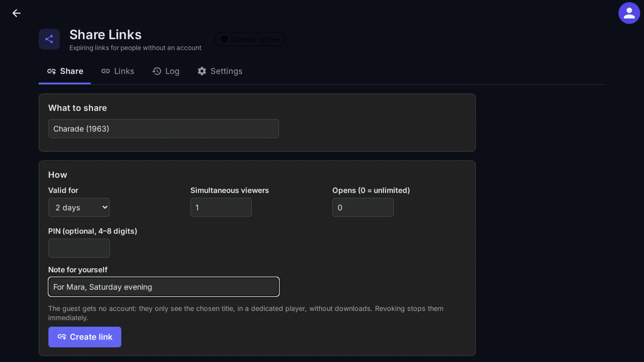This screenshot has height=362, width=644.
Task: Click the License active badge
Action: coord(250,39)
